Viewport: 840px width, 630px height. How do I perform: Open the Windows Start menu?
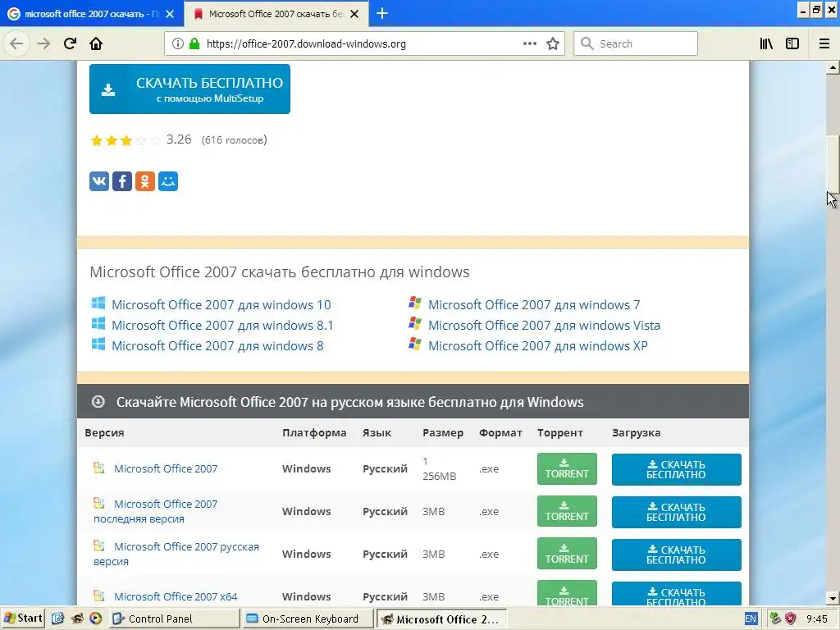click(22, 619)
